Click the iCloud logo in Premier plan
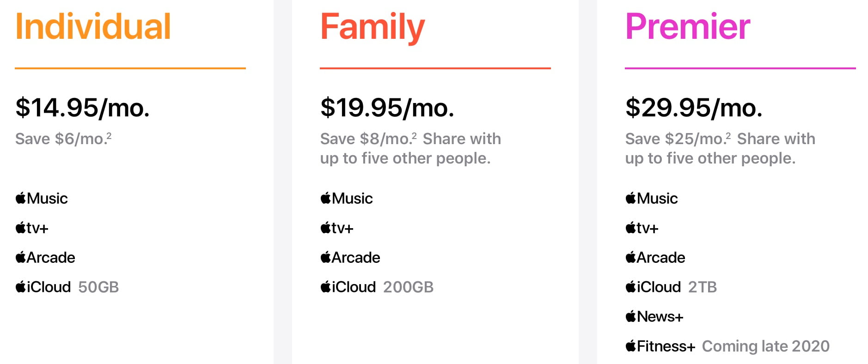The height and width of the screenshot is (364, 868). tap(653, 287)
